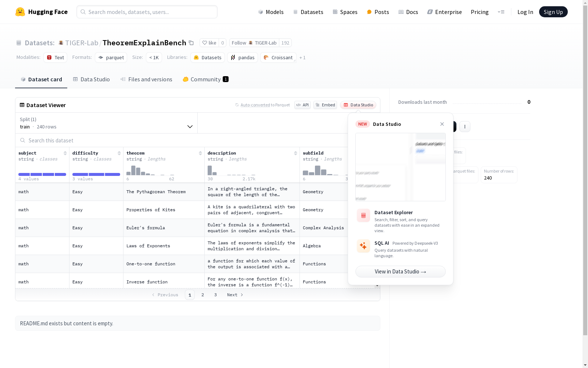This screenshot has width=588, height=368.
Task: Go to page 3 of the table
Action: (215, 295)
